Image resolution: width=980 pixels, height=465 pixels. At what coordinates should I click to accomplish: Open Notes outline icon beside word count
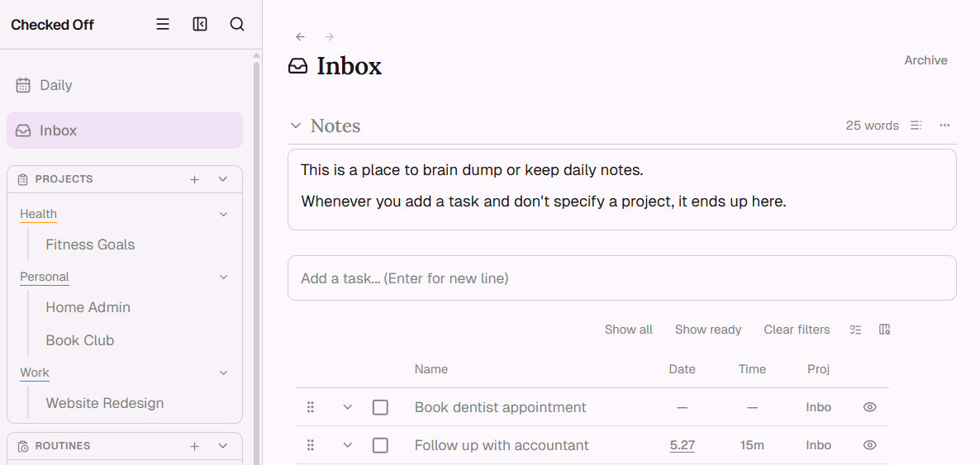click(916, 126)
